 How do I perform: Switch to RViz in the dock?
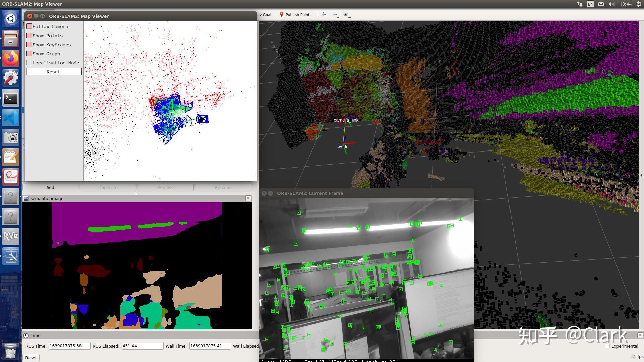(11, 236)
